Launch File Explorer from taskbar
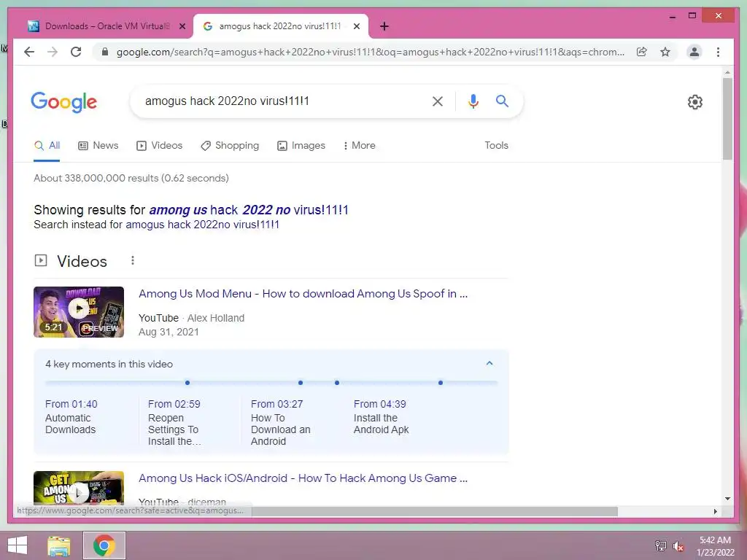Screen dimensions: 747x560 click(59, 545)
